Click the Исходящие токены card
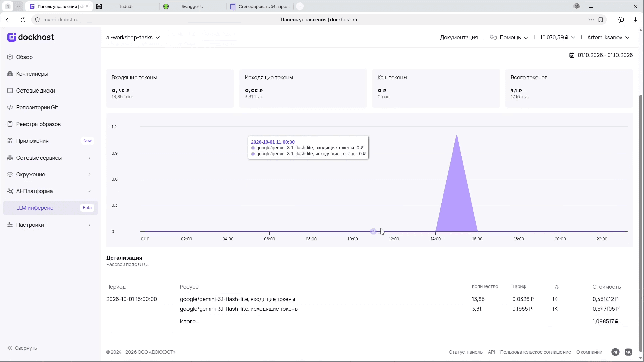 [303, 88]
